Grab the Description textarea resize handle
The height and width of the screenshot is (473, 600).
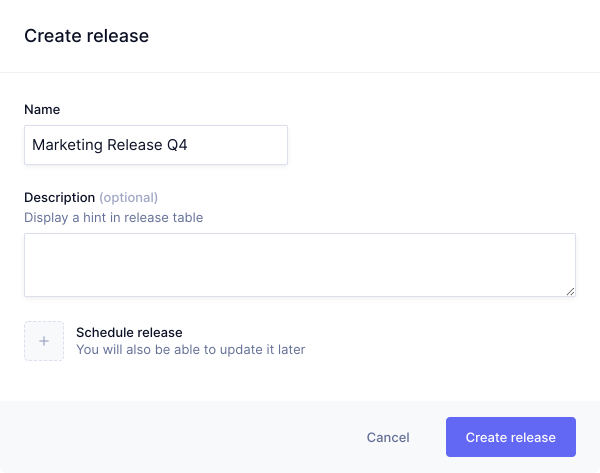click(x=570, y=291)
